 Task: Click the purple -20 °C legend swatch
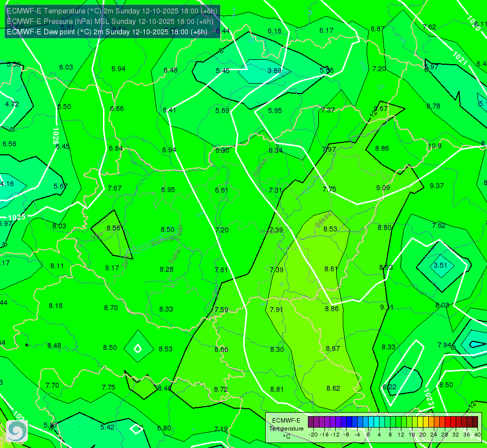coord(311,422)
